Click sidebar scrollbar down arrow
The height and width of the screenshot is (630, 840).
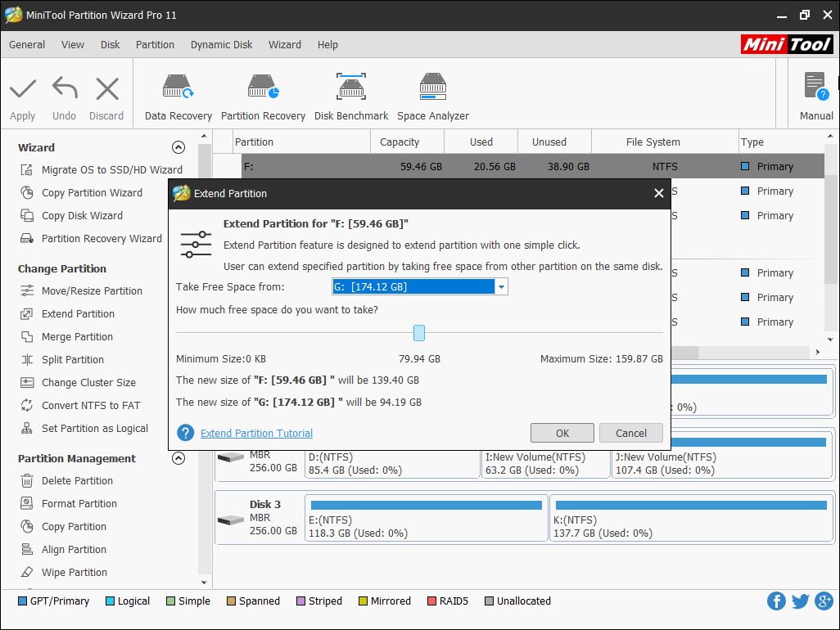(204, 582)
